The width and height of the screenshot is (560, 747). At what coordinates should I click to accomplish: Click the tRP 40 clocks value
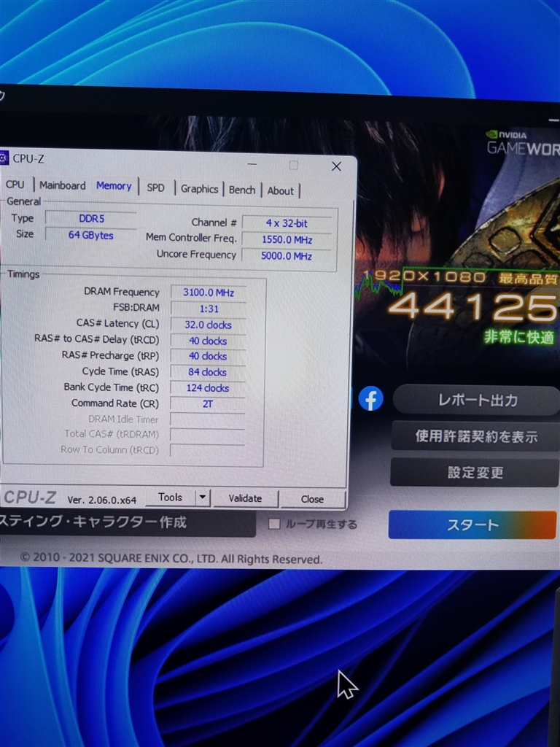(x=208, y=356)
